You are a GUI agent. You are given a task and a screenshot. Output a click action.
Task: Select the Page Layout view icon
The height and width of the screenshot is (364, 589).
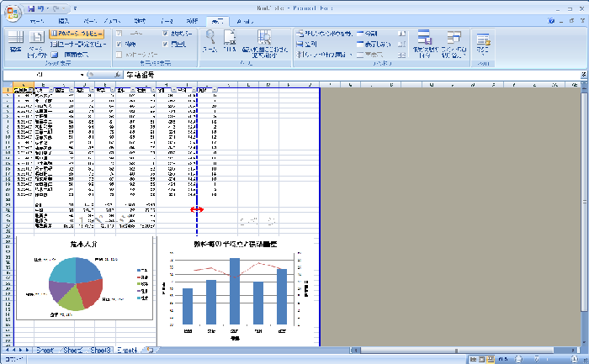click(x=37, y=40)
